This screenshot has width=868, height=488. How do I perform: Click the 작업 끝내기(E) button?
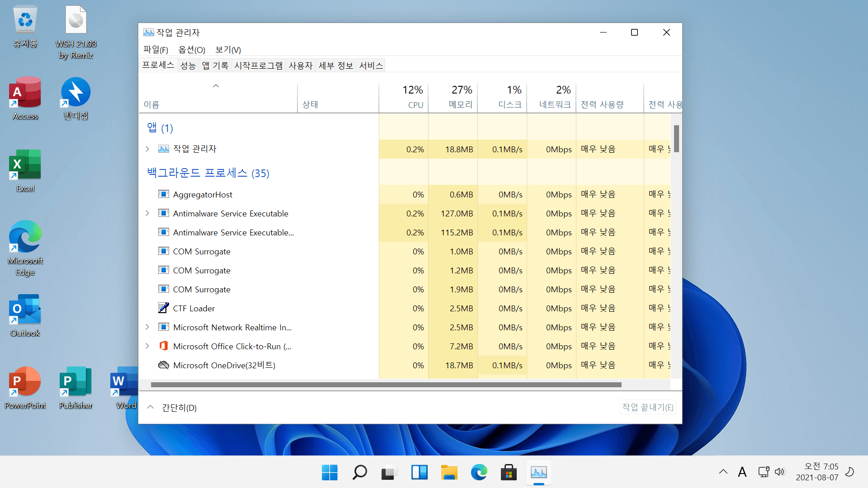pyautogui.click(x=647, y=407)
